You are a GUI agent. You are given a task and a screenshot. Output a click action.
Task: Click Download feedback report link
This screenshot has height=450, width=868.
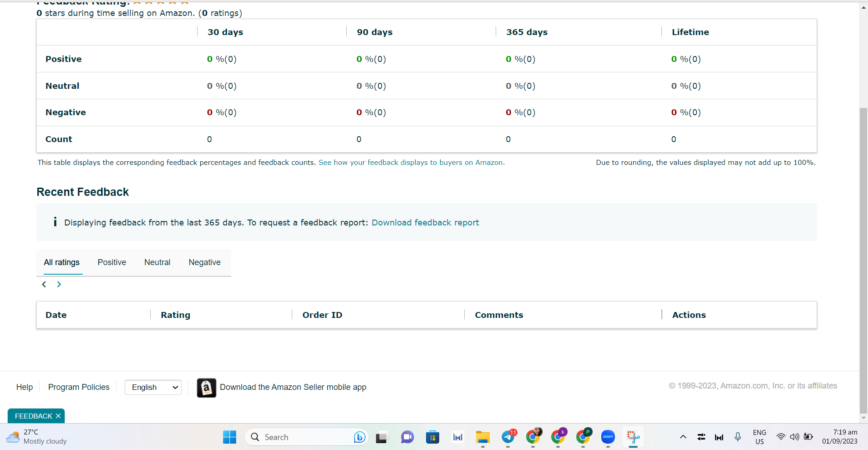[426, 222]
